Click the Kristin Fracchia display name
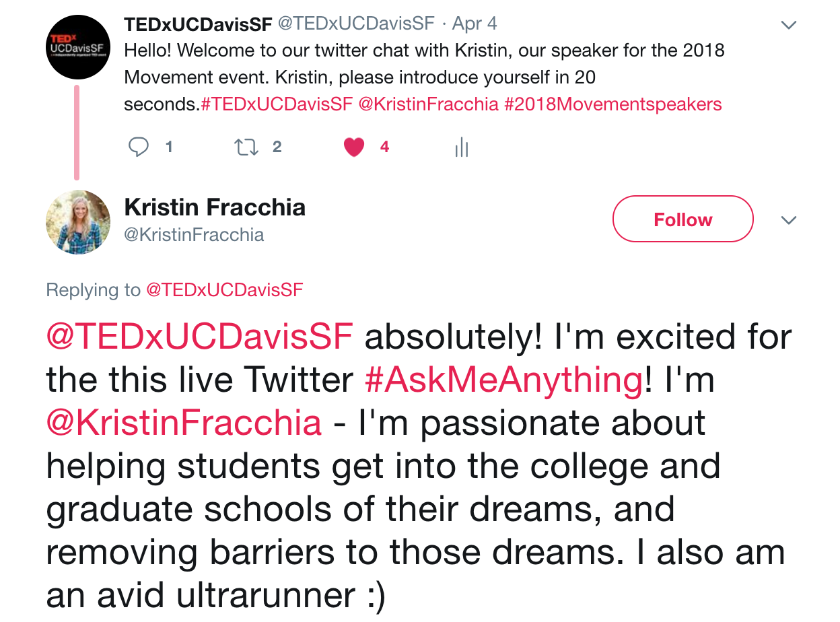The width and height of the screenshot is (840, 622). tap(215, 207)
